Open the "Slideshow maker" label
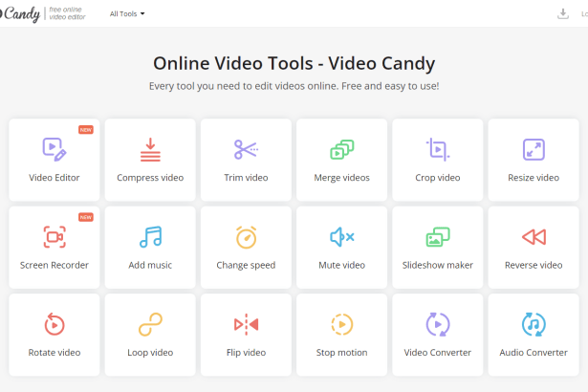Screen dimensions: 588x392 [x=438, y=265]
